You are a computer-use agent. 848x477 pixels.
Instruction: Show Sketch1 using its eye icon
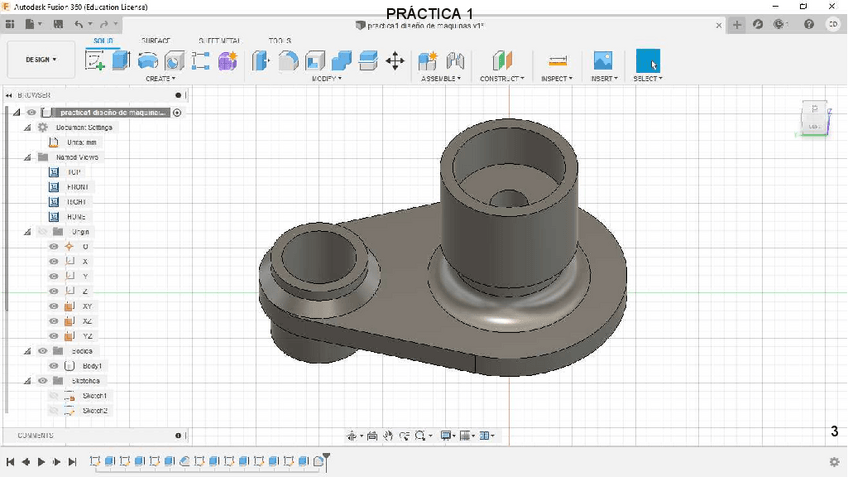54,396
